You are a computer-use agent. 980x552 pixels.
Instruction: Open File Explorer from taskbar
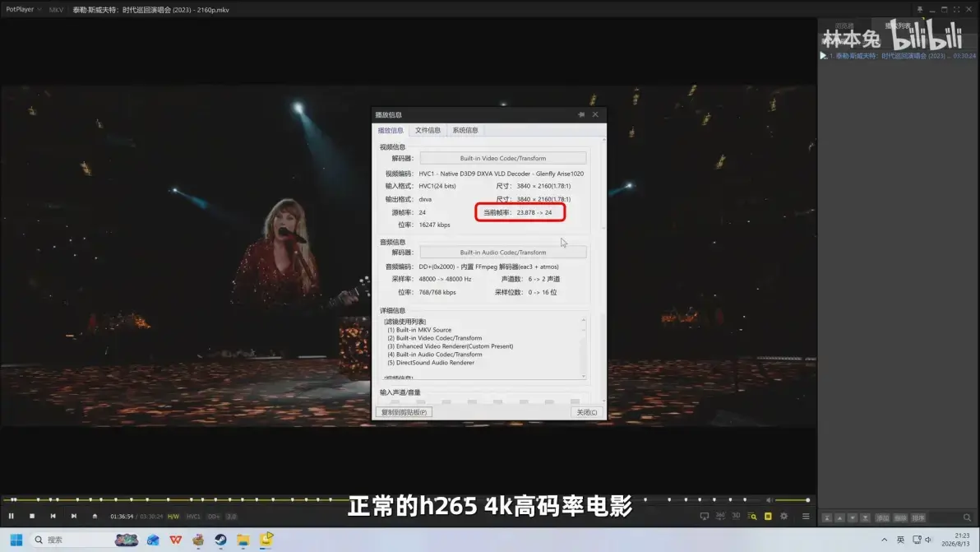point(243,540)
